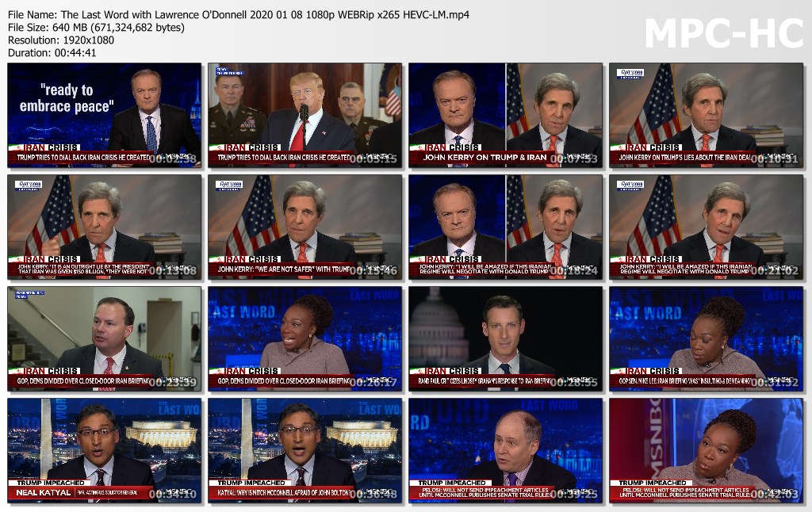Click the Resolution 1920x1080 text line
This screenshot has height=512, width=812.
click(60, 40)
